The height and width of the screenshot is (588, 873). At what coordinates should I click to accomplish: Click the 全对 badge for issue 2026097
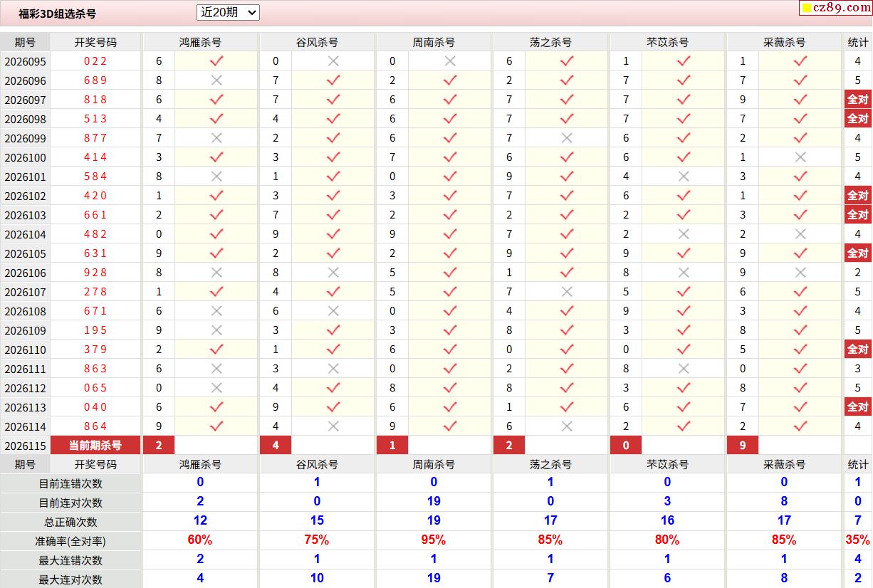point(857,100)
